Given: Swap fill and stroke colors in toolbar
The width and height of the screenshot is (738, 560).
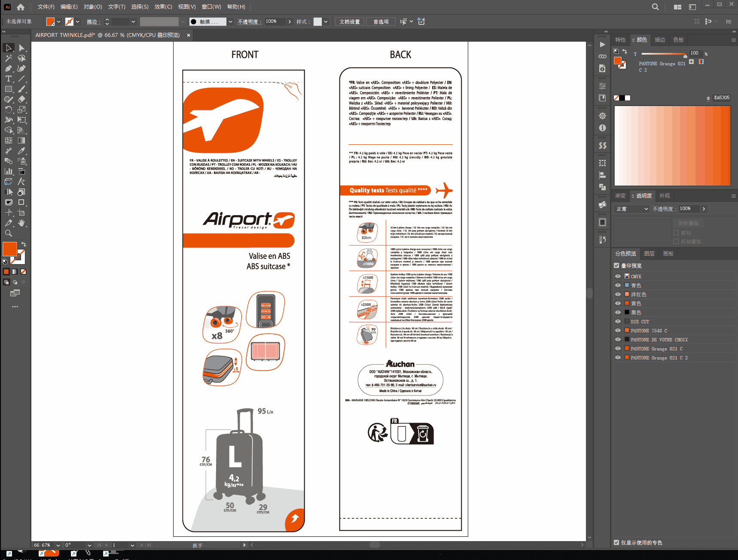Looking at the screenshot, I should (x=24, y=244).
